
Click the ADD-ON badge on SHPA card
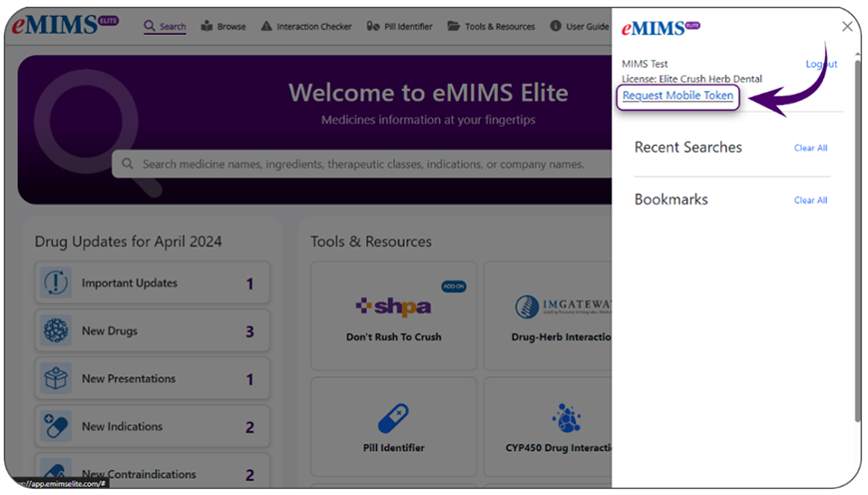pos(453,286)
